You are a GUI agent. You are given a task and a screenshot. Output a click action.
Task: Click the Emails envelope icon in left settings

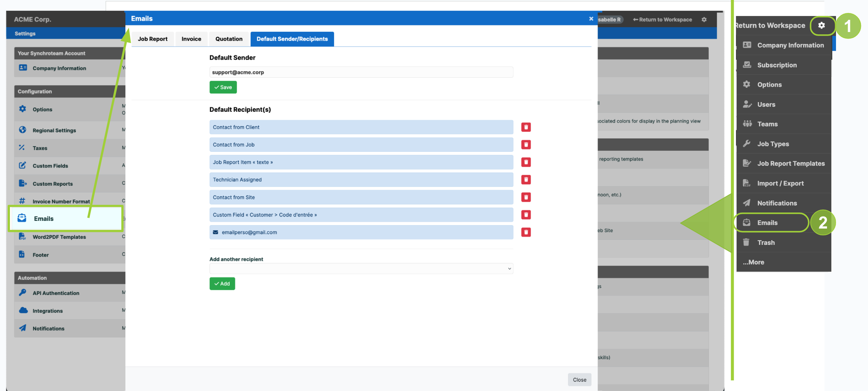22,218
